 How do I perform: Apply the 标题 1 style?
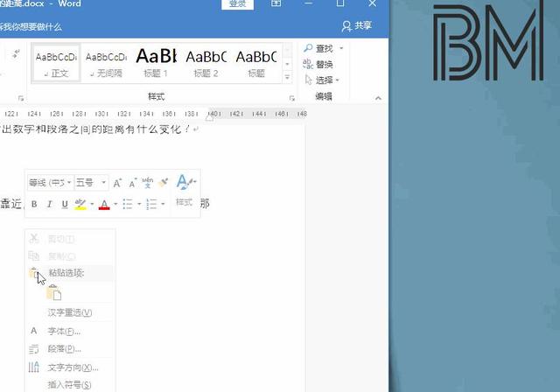[x=156, y=64]
